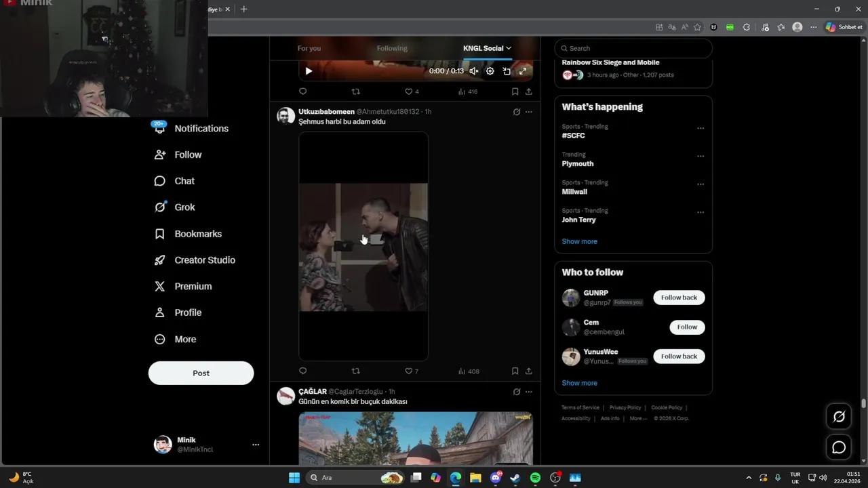Mute the top video

click(473, 70)
